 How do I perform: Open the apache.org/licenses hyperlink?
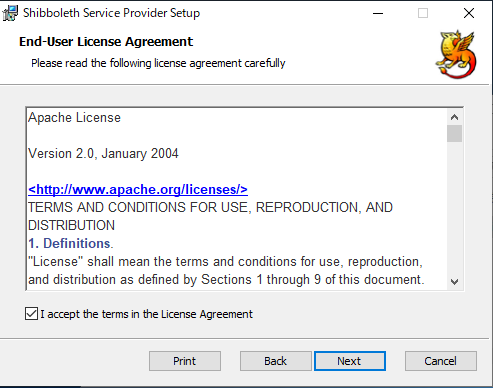(x=138, y=189)
